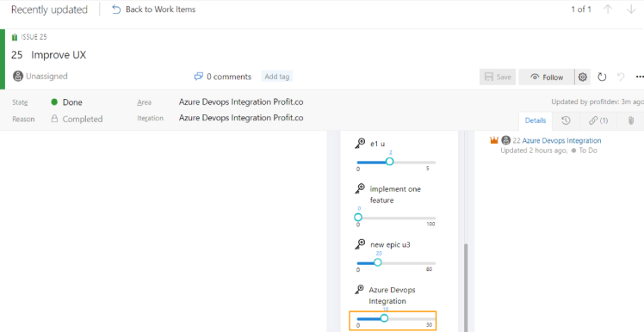
Task: Open the State Done dropdown field
Action: click(x=72, y=102)
